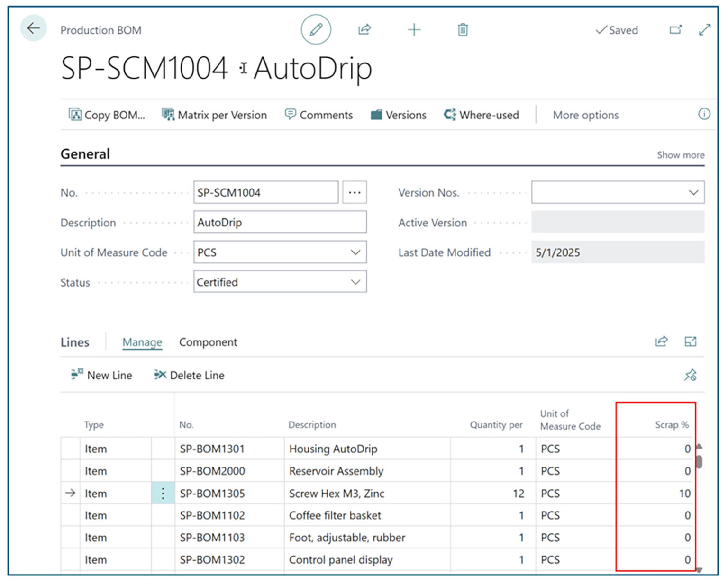This screenshot has width=728, height=584.
Task: Select the Share icon in the top bar
Action: tap(364, 29)
